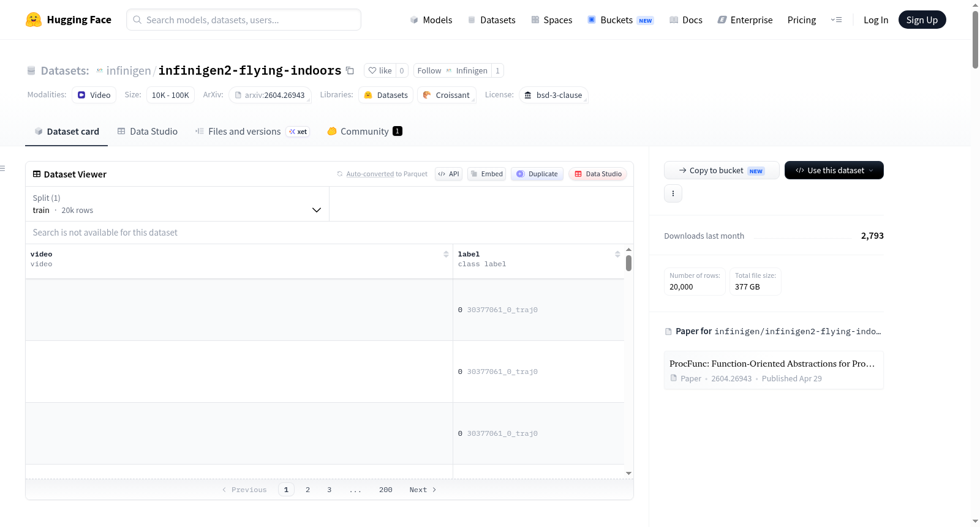980x527 pixels.
Task: Click Copy to bucket button
Action: [722, 170]
